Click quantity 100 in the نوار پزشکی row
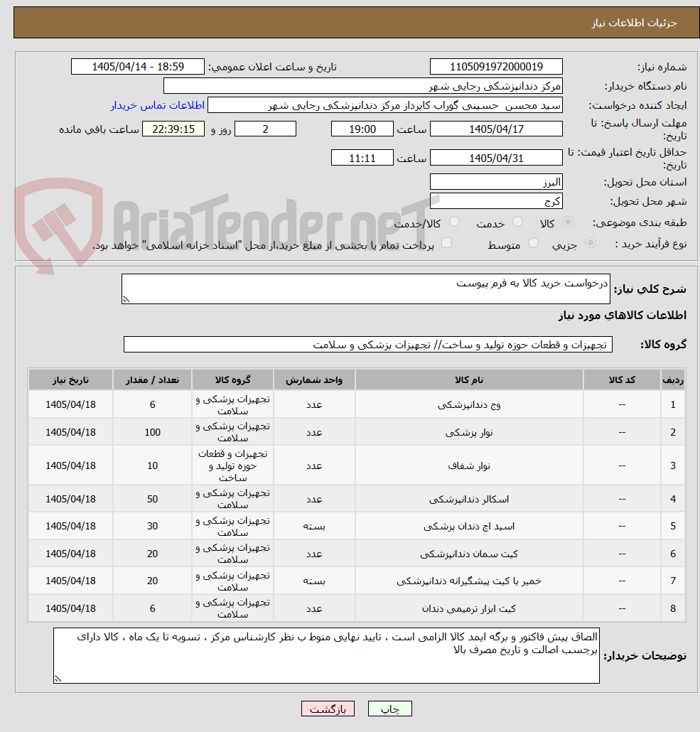The width and height of the screenshot is (700, 732). [152, 432]
